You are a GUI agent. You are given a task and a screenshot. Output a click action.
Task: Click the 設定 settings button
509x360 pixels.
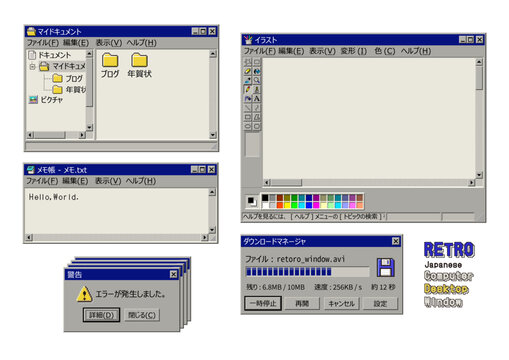(x=380, y=304)
